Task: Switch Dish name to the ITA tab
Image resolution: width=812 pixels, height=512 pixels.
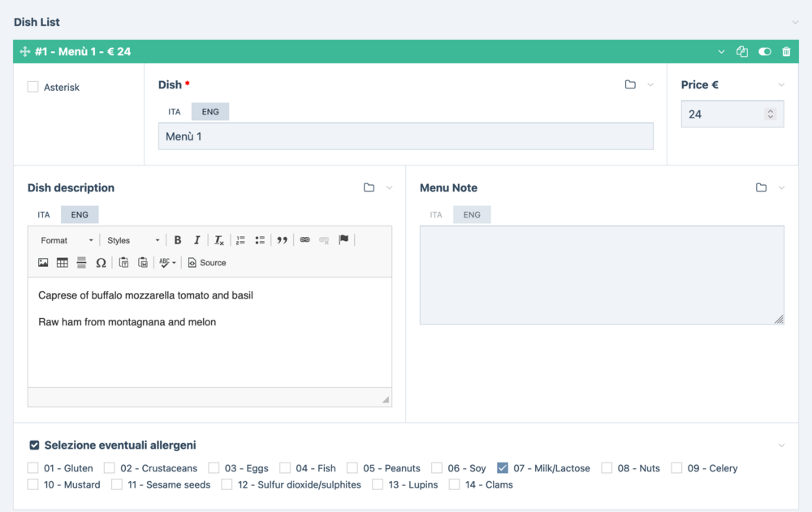Action: (175, 112)
